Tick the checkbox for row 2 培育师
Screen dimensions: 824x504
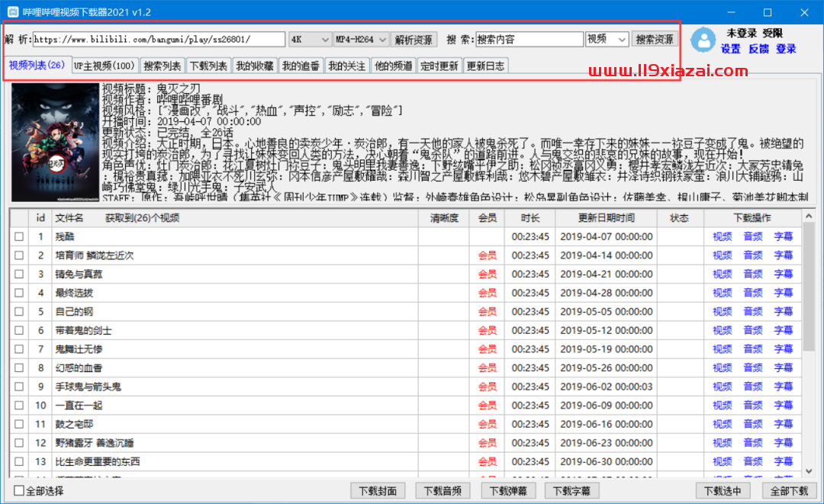pyautogui.click(x=19, y=255)
